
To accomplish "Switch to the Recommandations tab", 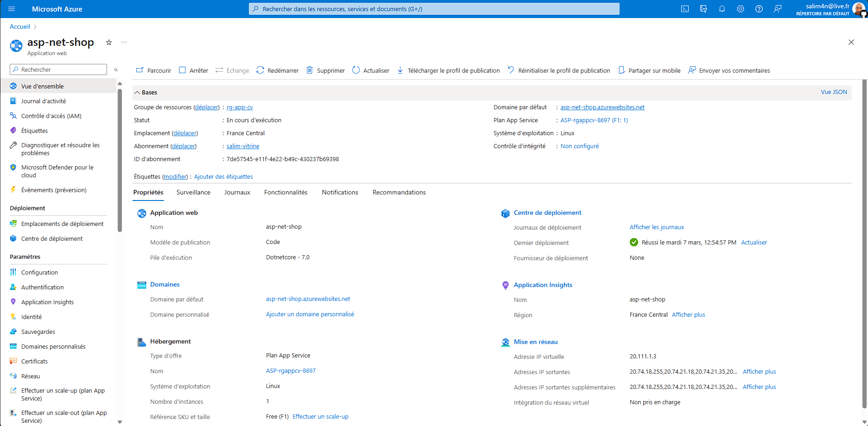I will tap(399, 192).
